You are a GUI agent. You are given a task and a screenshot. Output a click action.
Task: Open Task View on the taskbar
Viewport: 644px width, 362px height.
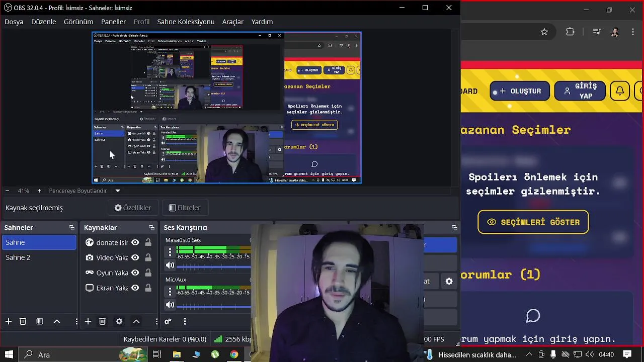157,354
